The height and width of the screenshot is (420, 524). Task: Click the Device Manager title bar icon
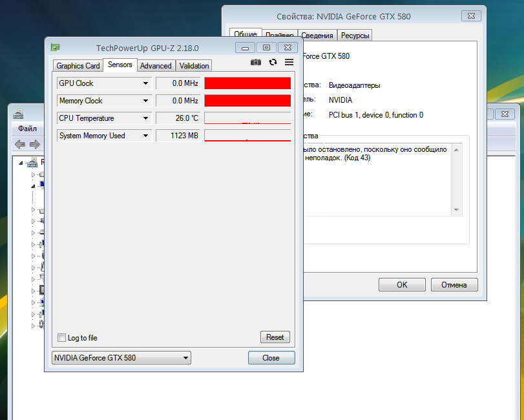coord(18,114)
